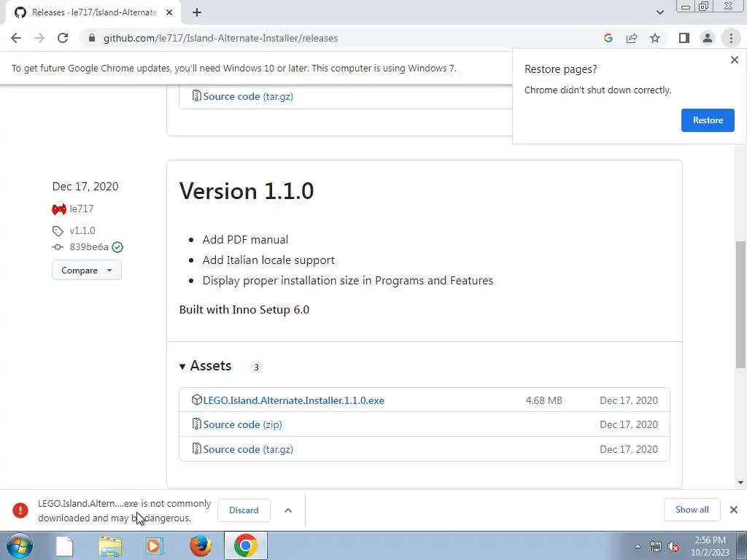Open download options caret
The width and height of the screenshot is (747, 560).
point(287,510)
